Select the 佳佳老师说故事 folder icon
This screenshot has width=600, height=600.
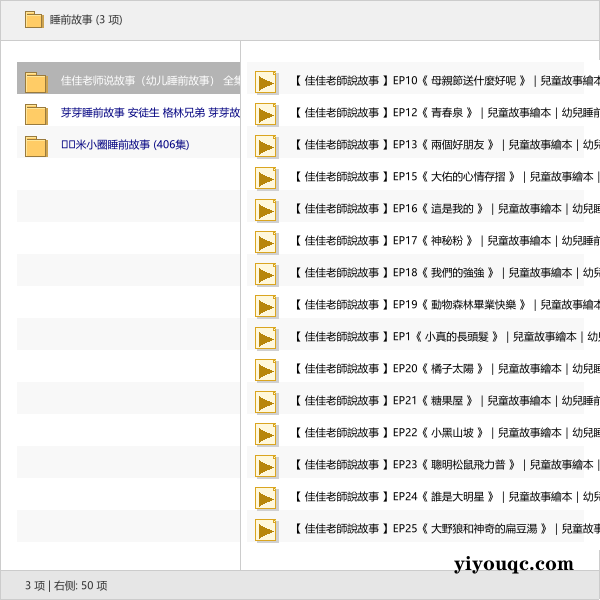point(36,82)
